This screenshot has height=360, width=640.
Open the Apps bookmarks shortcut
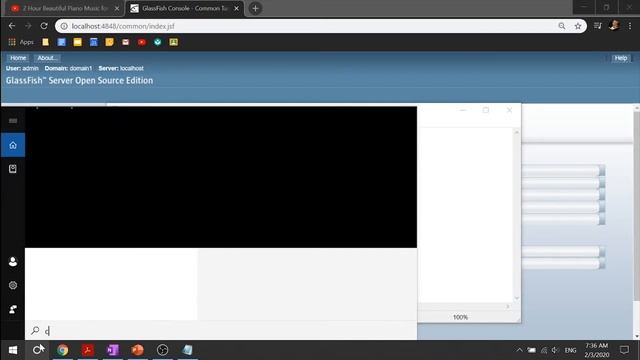tap(21, 42)
